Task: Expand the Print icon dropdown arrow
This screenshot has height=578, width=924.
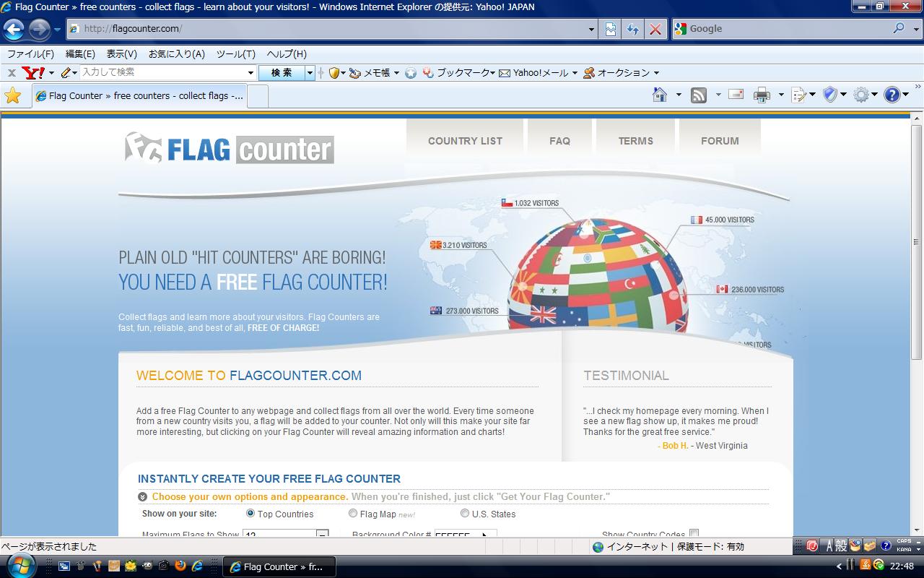Action: (780, 95)
